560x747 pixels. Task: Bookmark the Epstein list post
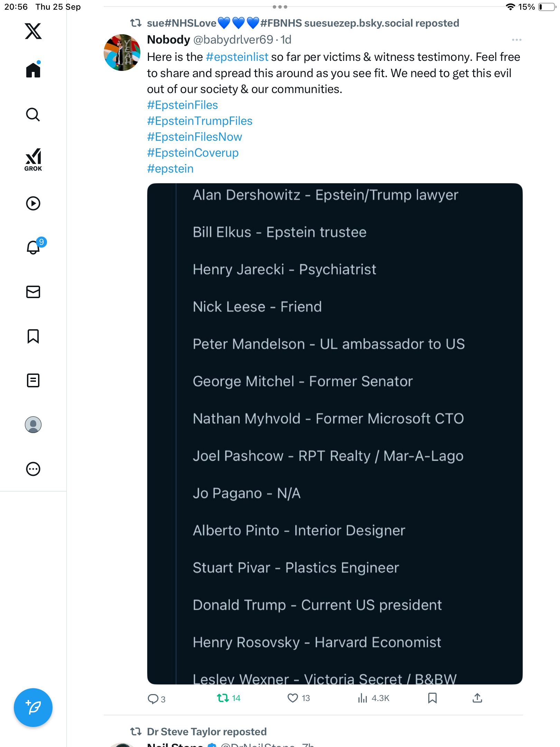432,698
